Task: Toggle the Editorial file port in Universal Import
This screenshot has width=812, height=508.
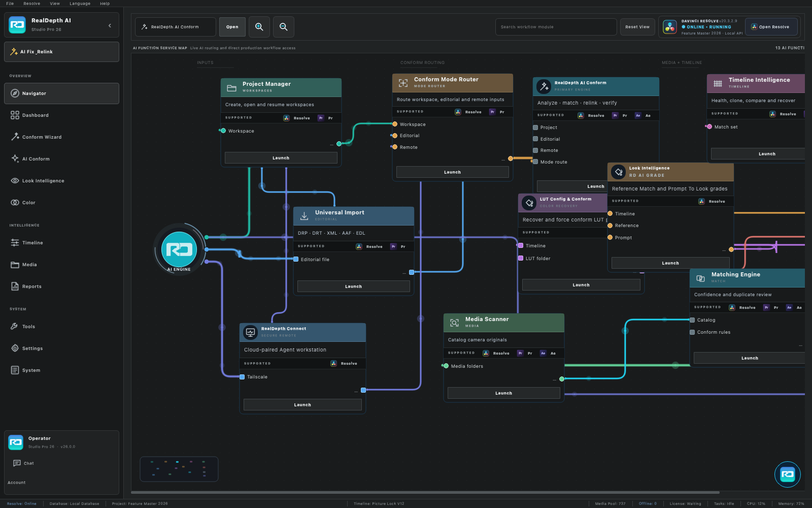Action: tap(296, 259)
